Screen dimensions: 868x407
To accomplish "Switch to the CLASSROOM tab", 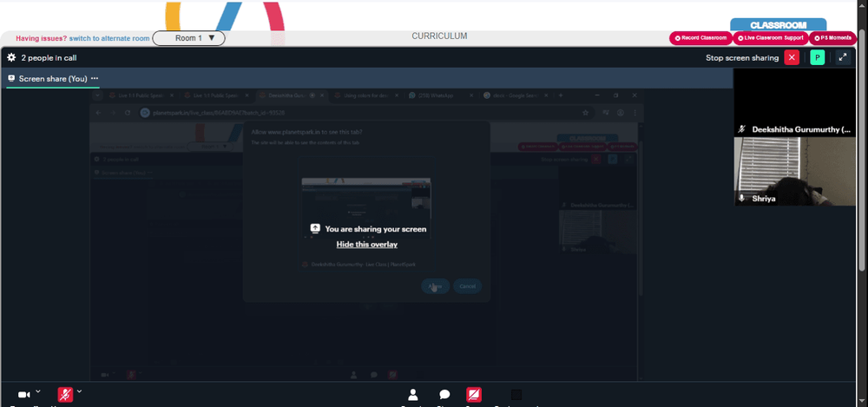I will pyautogui.click(x=778, y=25).
